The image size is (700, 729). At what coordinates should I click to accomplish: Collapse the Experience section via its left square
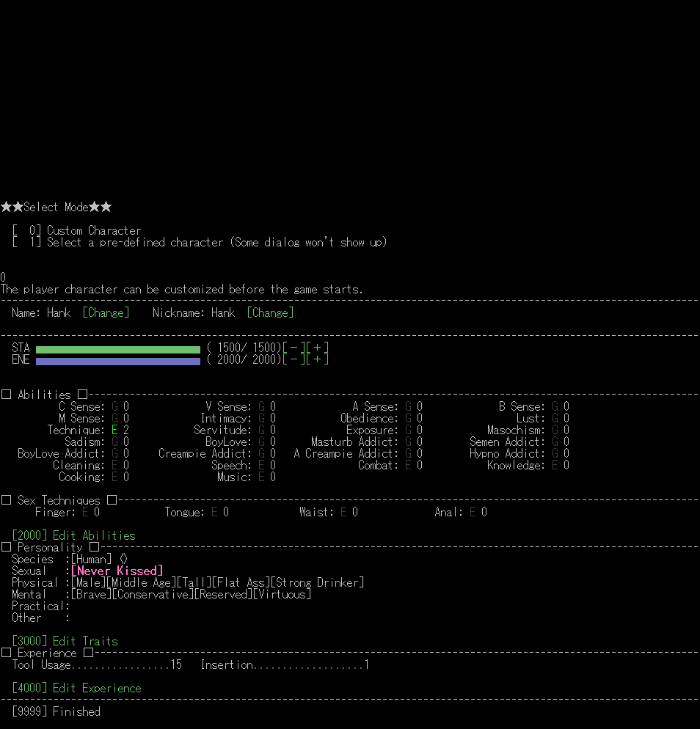[x=7, y=653]
